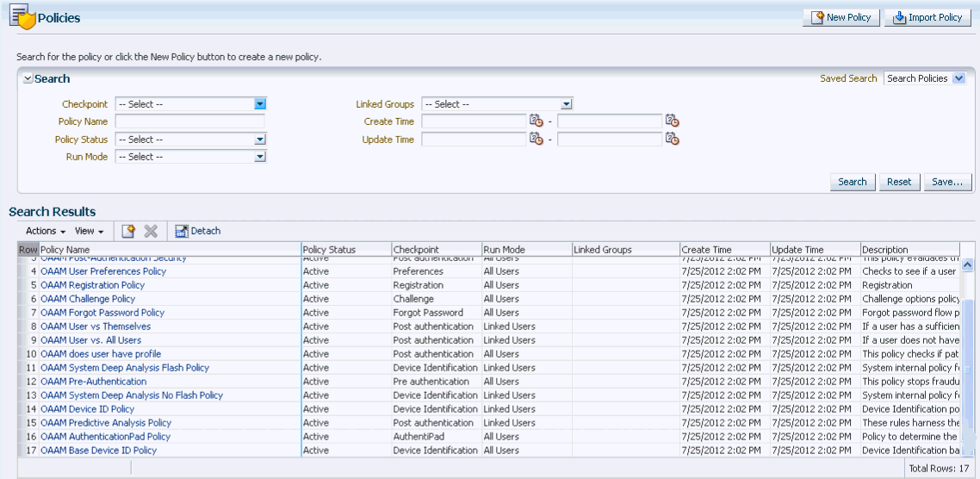
Task: Click the create new policy toolbar icon
Action: [128, 231]
